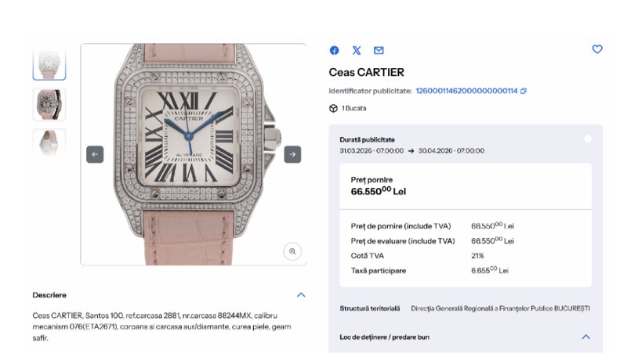Click the Ceas CARTIER title

tap(366, 72)
